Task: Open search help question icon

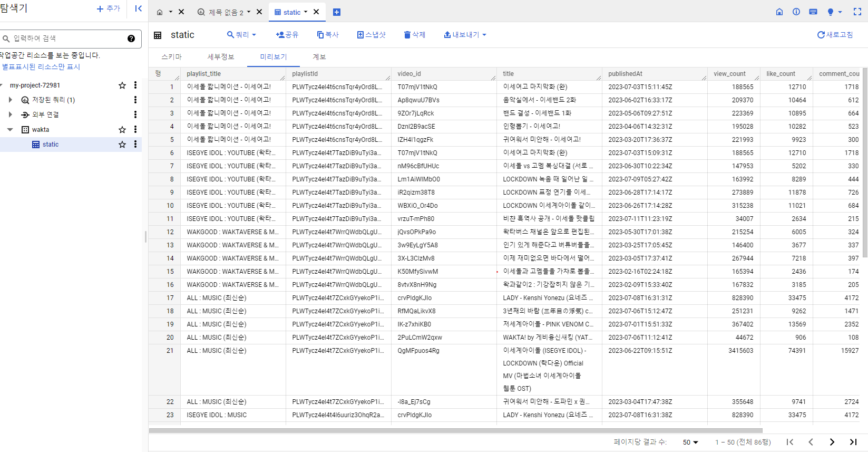Action: (x=131, y=39)
